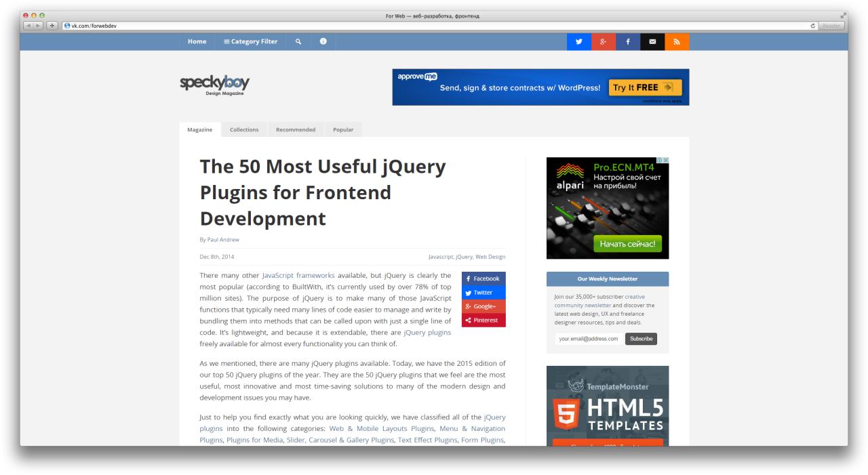Click the green Начать сейчас! ad button
The height and width of the screenshot is (475, 868).
point(627,244)
